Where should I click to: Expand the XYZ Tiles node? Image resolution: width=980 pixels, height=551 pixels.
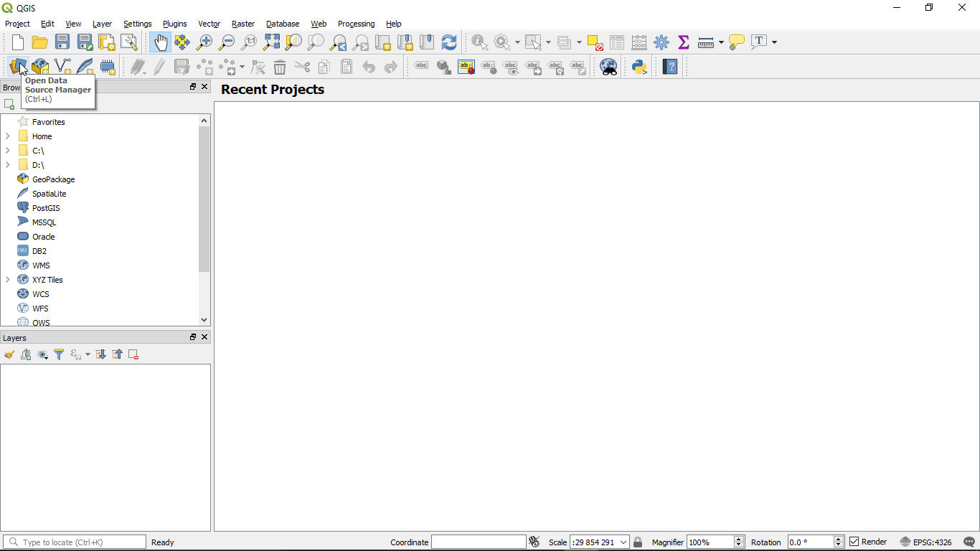click(x=8, y=280)
